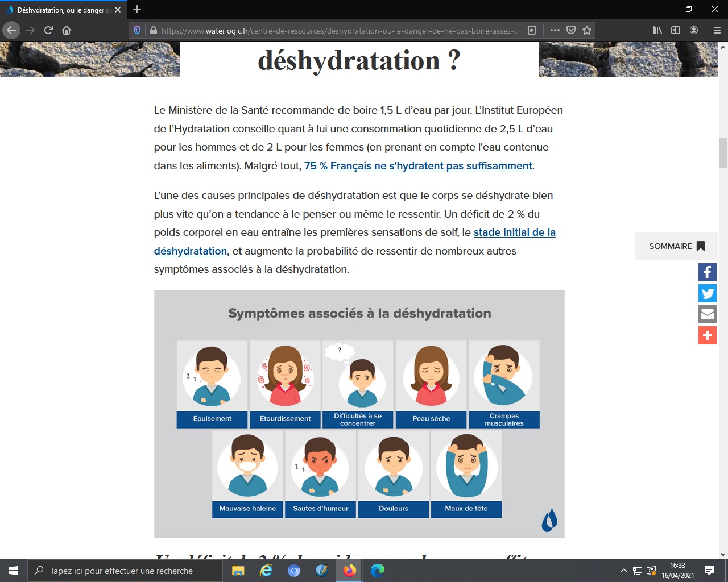Open the SOMMAIRE table of contents

(676, 246)
